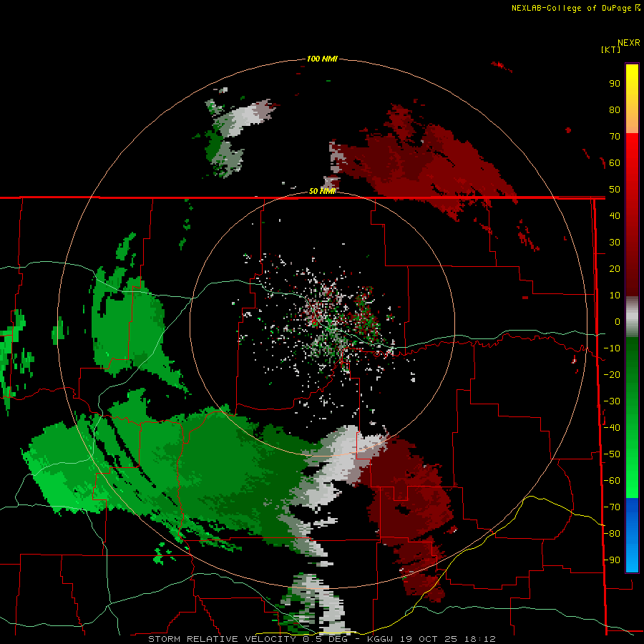Click the yellow top segment of the color bar
This screenshot has width=644, height=644.
point(632,99)
